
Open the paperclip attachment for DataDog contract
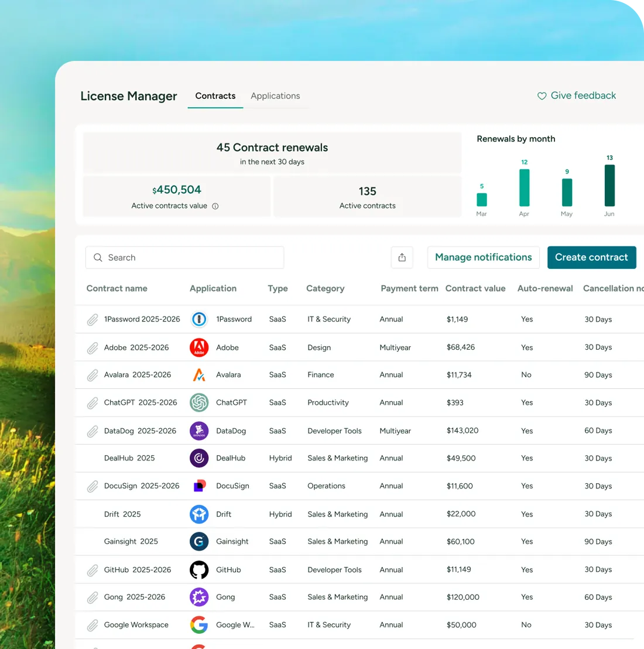[93, 431]
